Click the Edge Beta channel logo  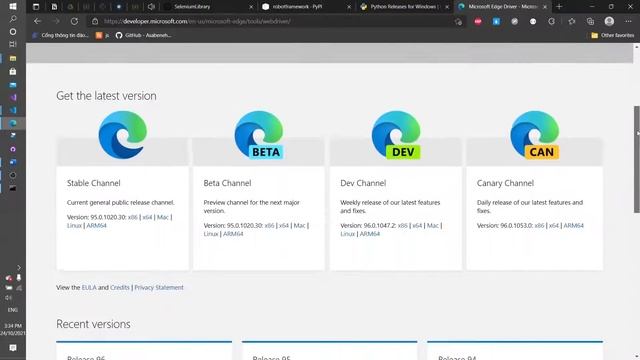[259, 135]
